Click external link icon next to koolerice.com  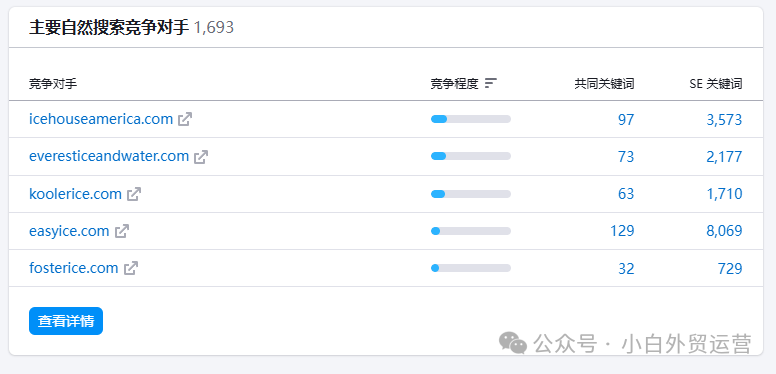point(134,194)
